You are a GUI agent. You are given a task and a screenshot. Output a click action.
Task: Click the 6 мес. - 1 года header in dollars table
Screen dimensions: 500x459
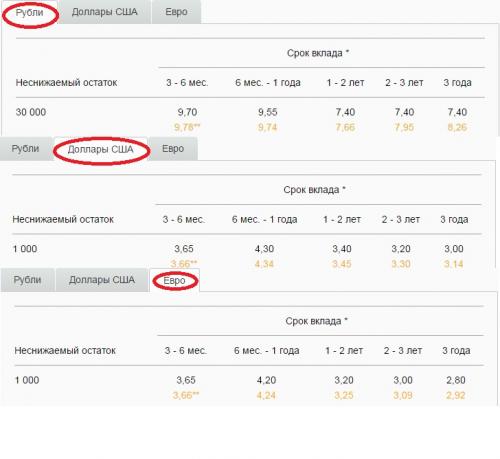click(x=264, y=219)
